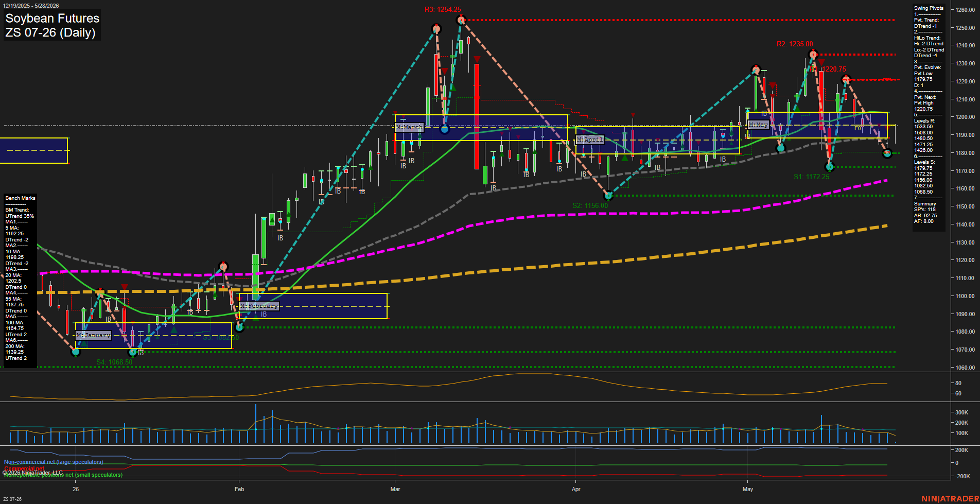Click the blue pivot marker in M:March box

click(x=445, y=129)
